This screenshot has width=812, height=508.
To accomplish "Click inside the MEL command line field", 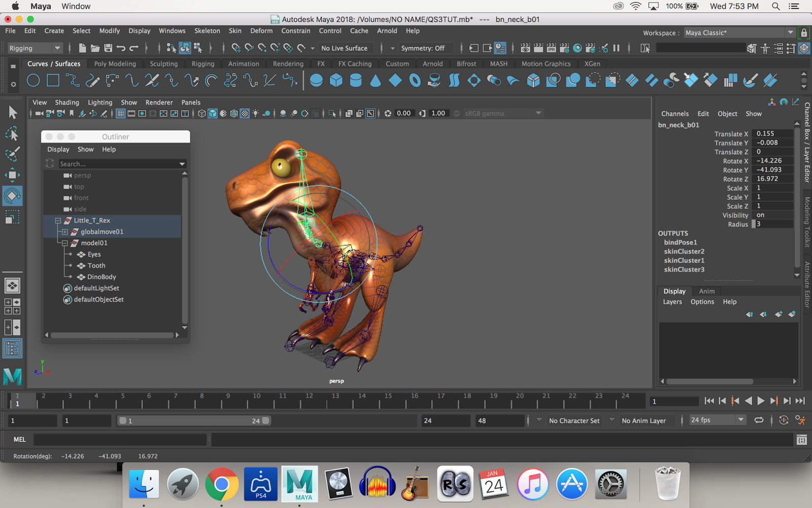I will pyautogui.click(x=119, y=439).
